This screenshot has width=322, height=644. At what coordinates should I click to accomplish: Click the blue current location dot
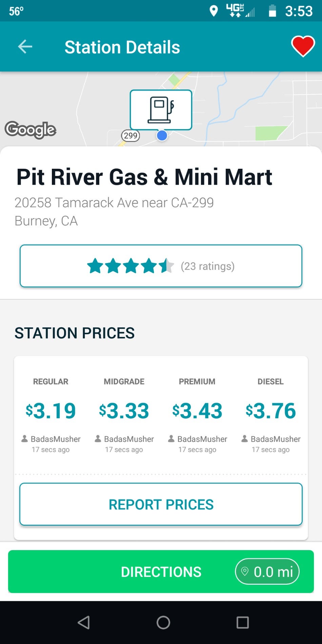[x=162, y=136]
